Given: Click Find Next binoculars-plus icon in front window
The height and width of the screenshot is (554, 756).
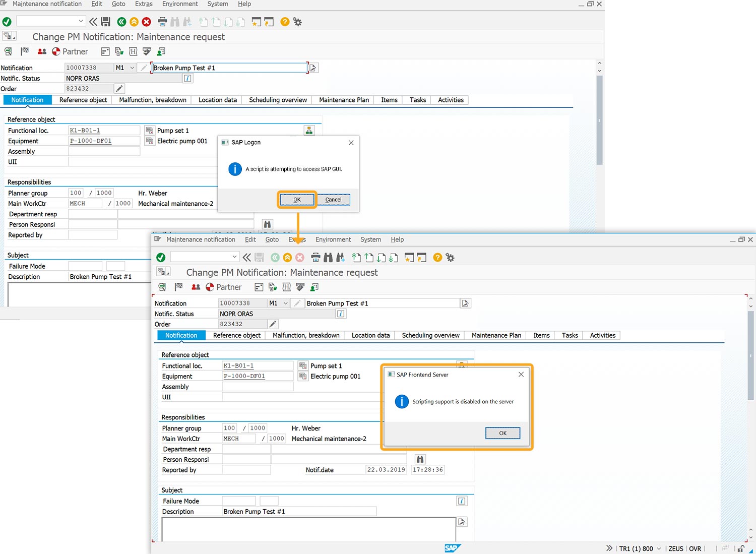Looking at the screenshot, I should point(341,258).
